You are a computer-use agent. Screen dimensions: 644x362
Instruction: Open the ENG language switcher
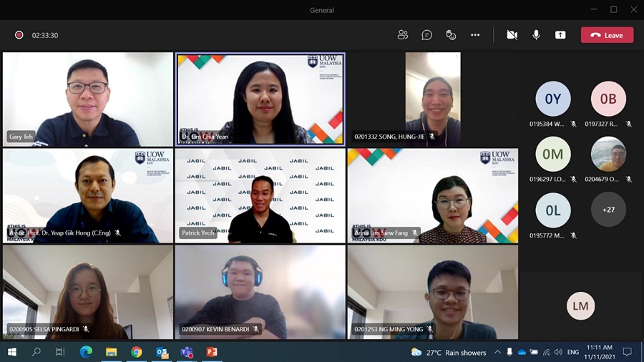pos(573,352)
